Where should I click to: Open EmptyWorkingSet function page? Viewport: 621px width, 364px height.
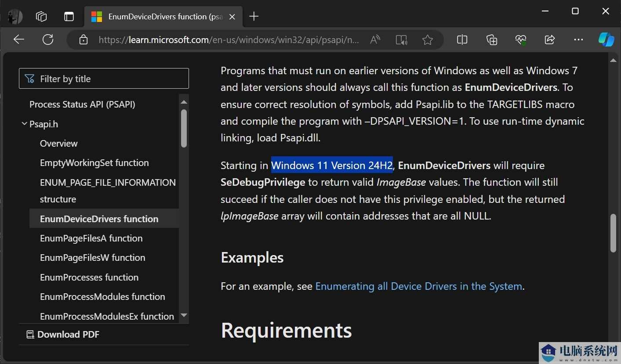(94, 163)
